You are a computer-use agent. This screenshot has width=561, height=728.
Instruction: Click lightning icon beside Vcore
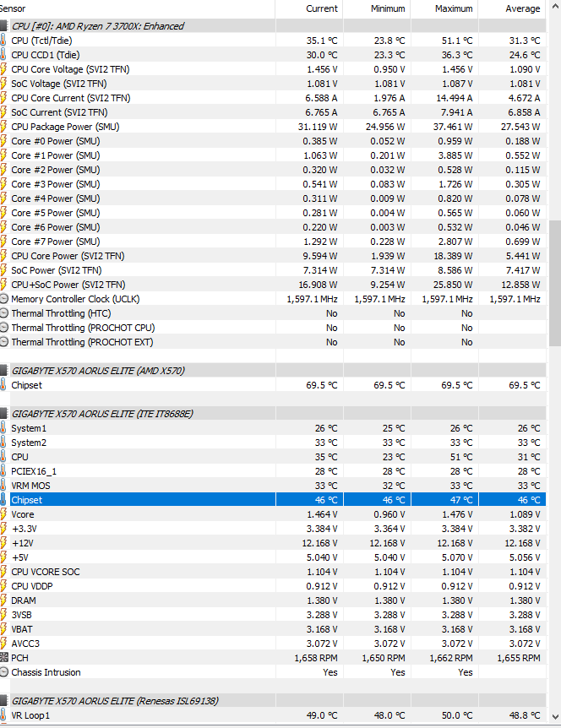coord(3,514)
